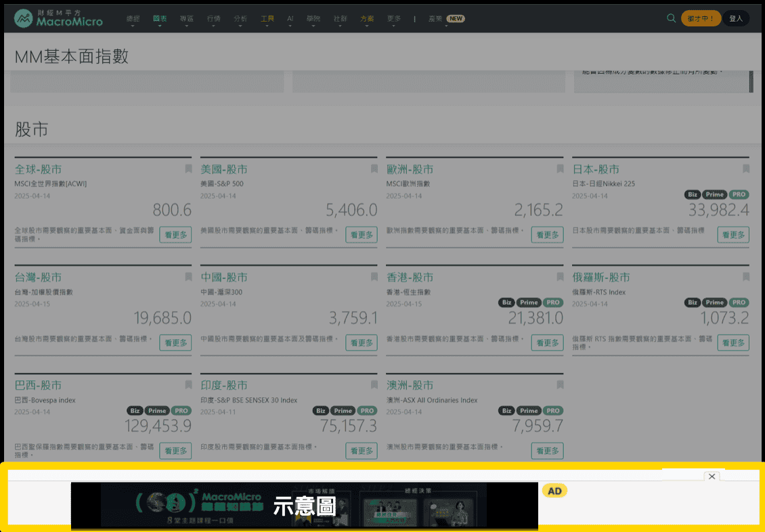Bookmark the 日本-股市 card
Image resolution: width=765 pixels, height=532 pixels.
pyautogui.click(x=746, y=169)
